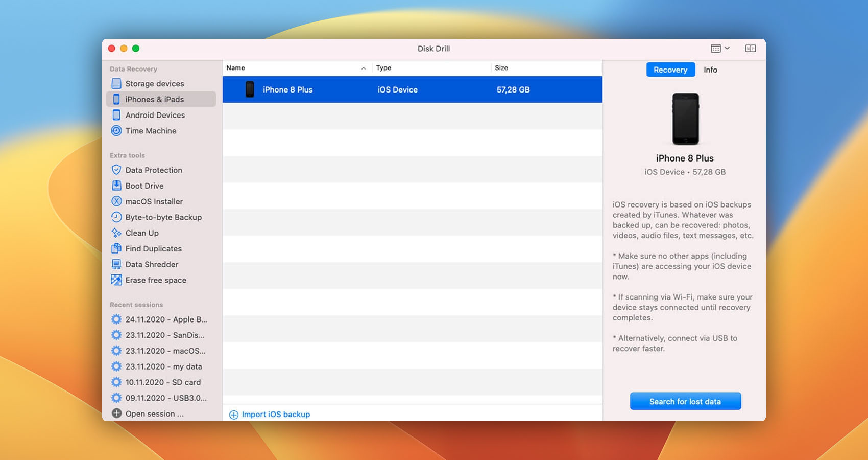Toggle the side panel view icon
This screenshot has height=460, width=868.
click(x=751, y=48)
